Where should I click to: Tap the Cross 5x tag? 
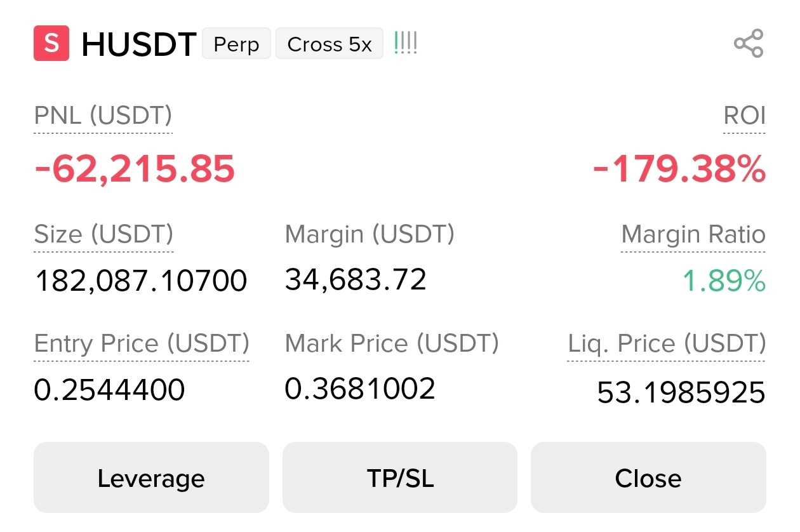click(330, 44)
